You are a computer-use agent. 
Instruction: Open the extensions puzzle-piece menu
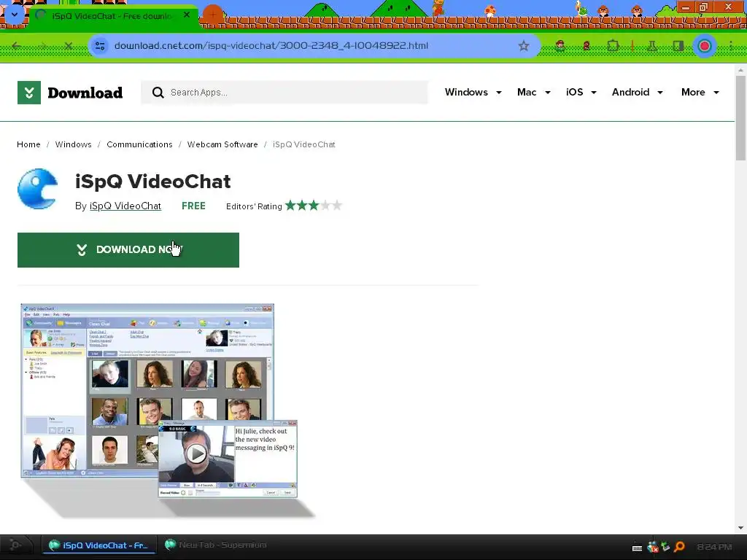[x=613, y=46]
